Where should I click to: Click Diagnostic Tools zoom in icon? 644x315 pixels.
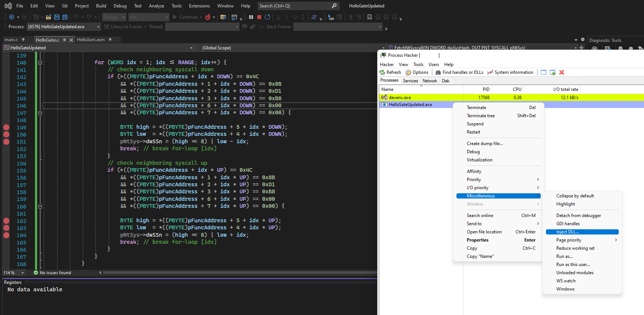[621, 48]
